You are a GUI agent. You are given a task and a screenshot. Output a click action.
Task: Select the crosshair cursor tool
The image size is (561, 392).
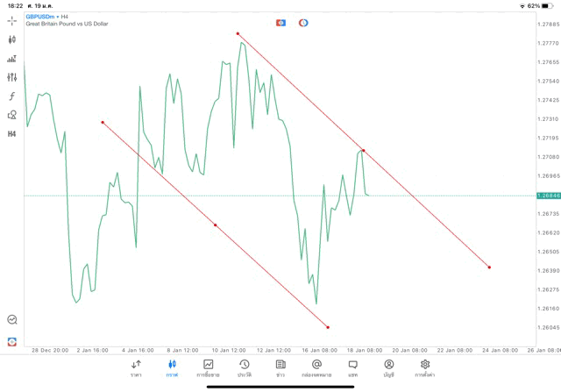(x=12, y=20)
